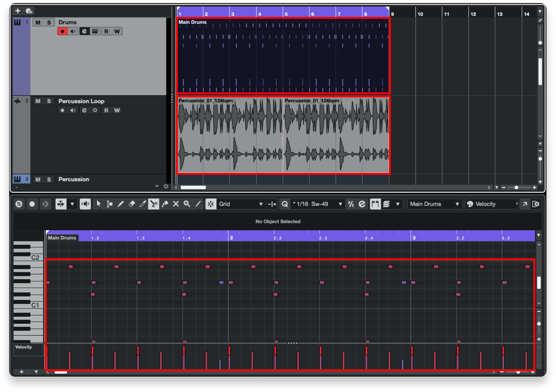Toggle monitor on Percussion Loop track

tap(73, 110)
